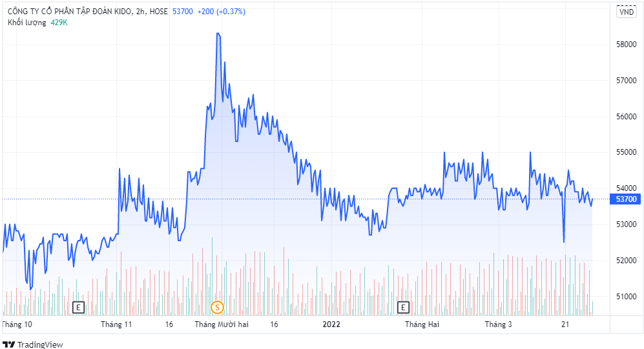Click the 55000 price axis label
The height and width of the screenshot is (349, 644).
tap(627, 152)
